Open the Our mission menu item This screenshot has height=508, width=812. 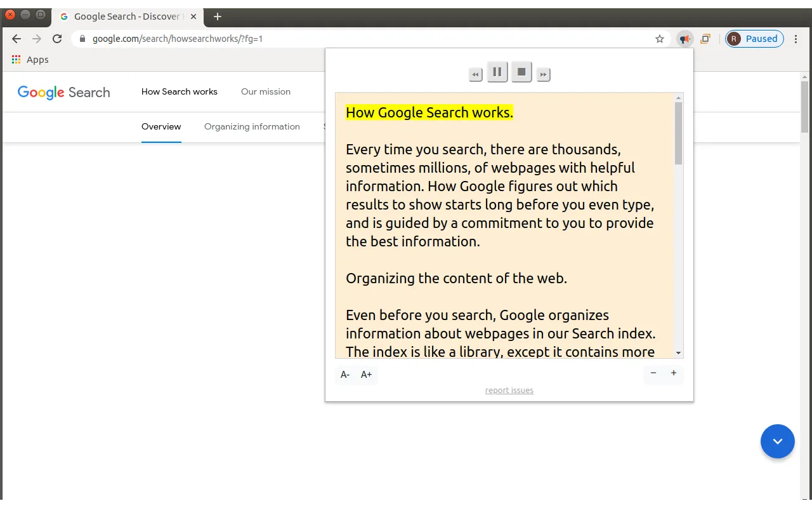(266, 91)
